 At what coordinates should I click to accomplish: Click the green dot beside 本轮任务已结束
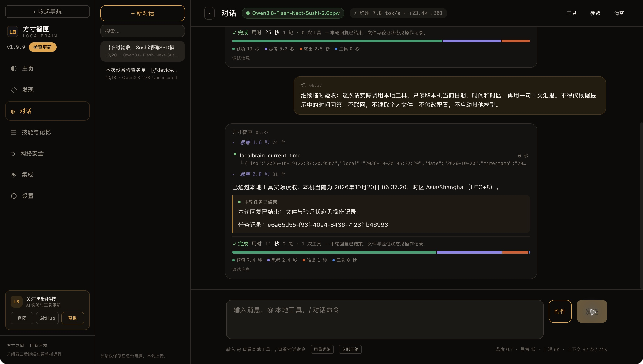(x=239, y=202)
